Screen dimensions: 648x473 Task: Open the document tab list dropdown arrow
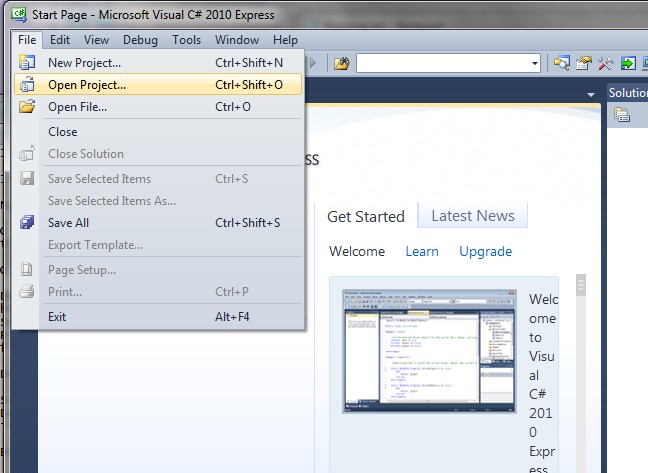coord(591,95)
